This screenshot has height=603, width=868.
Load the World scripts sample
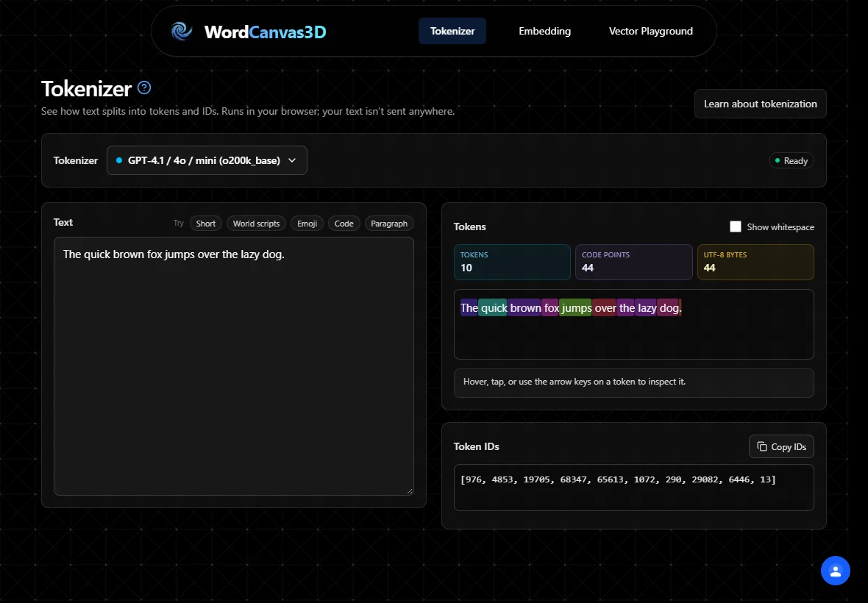(x=256, y=224)
